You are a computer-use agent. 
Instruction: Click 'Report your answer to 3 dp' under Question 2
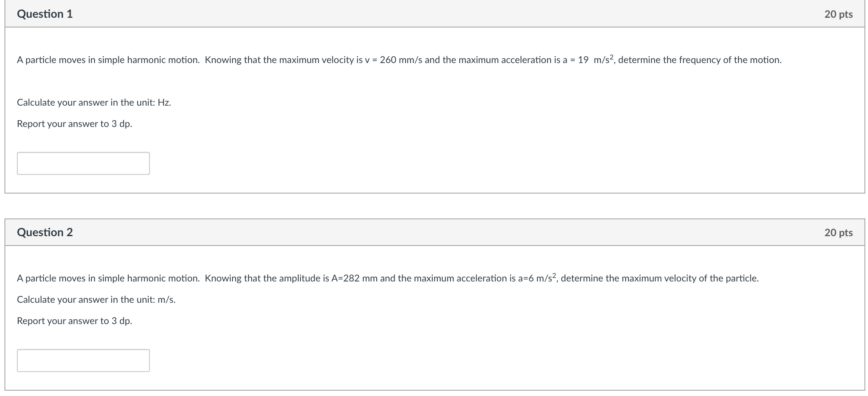[74, 321]
